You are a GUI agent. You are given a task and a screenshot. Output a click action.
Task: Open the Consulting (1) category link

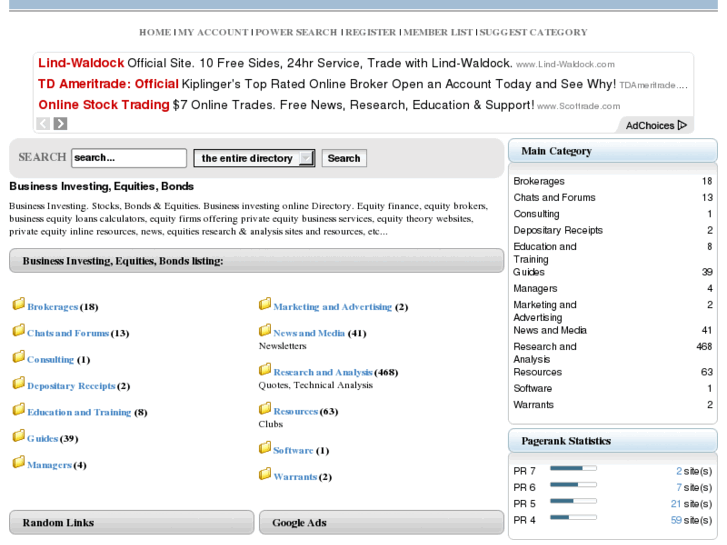click(50, 360)
